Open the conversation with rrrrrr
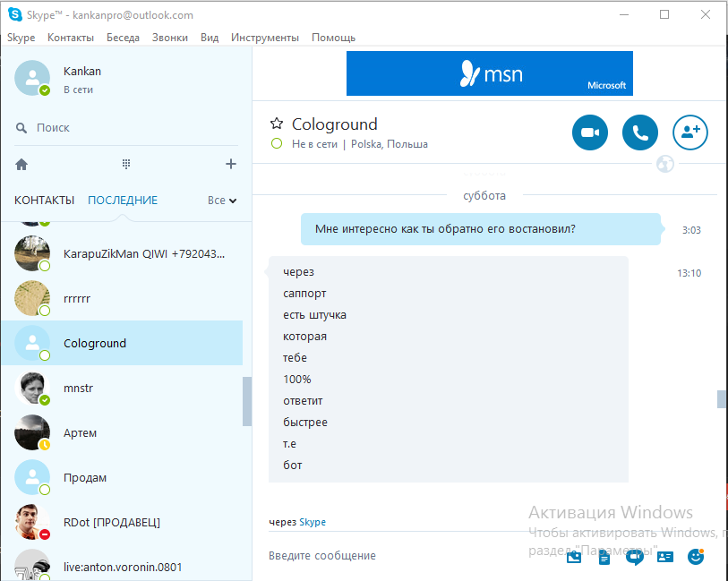 pos(122,298)
